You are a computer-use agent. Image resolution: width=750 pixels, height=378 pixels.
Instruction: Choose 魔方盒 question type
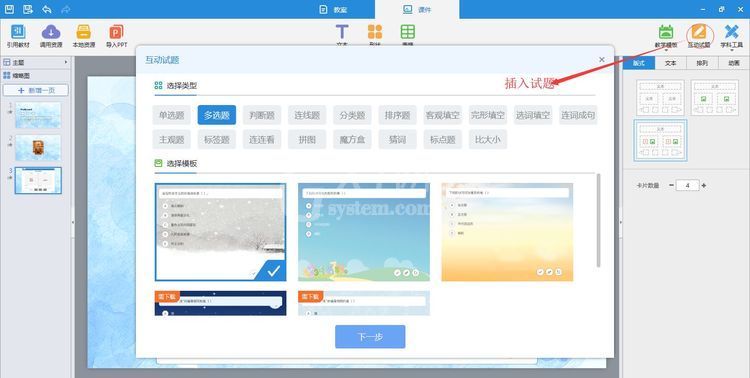click(352, 140)
